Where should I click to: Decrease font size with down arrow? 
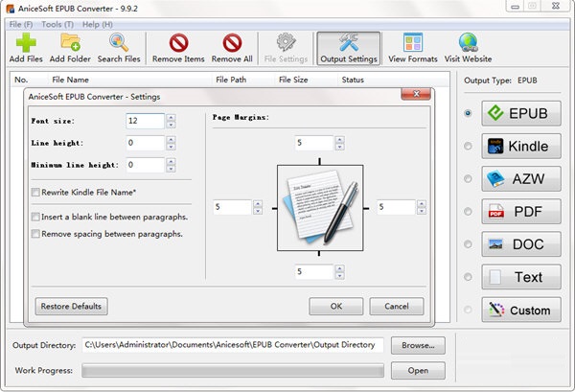click(x=171, y=125)
